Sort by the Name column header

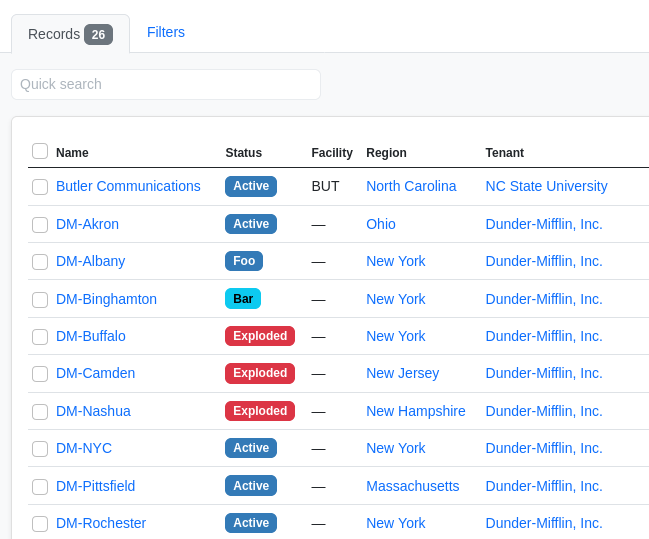tap(72, 153)
